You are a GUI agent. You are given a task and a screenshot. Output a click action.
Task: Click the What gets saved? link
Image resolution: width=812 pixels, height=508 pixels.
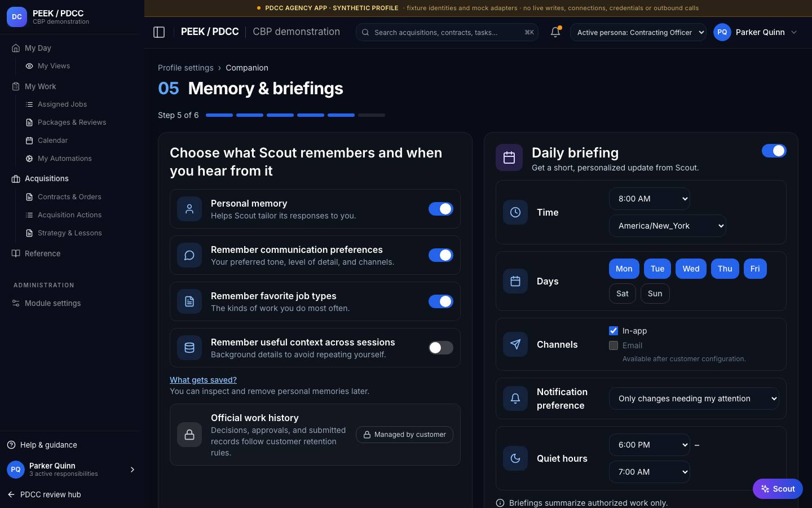coord(203,380)
